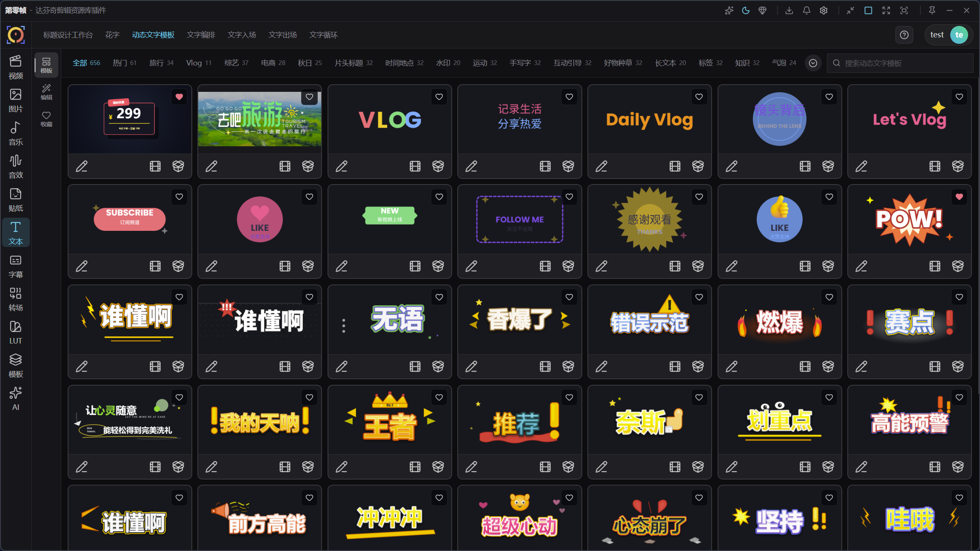Select the 王者 crown template thumbnail
The width and height of the screenshot is (980, 551).
tap(390, 420)
